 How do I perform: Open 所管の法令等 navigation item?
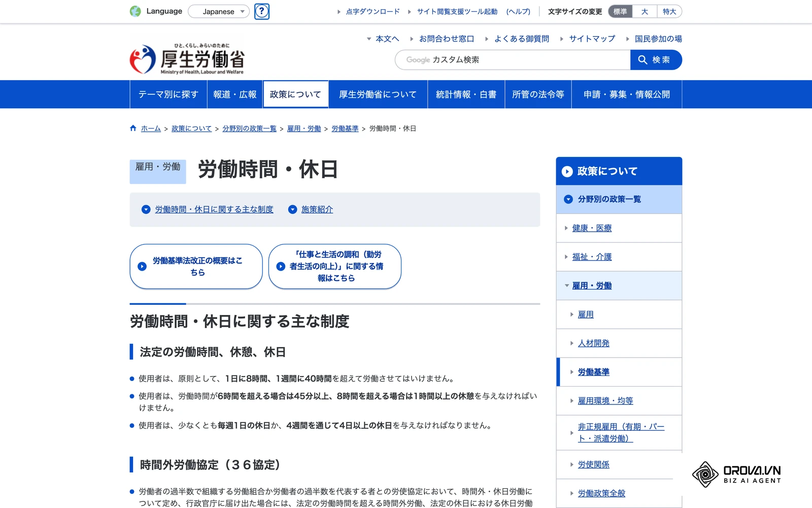click(x=538, y=94)
